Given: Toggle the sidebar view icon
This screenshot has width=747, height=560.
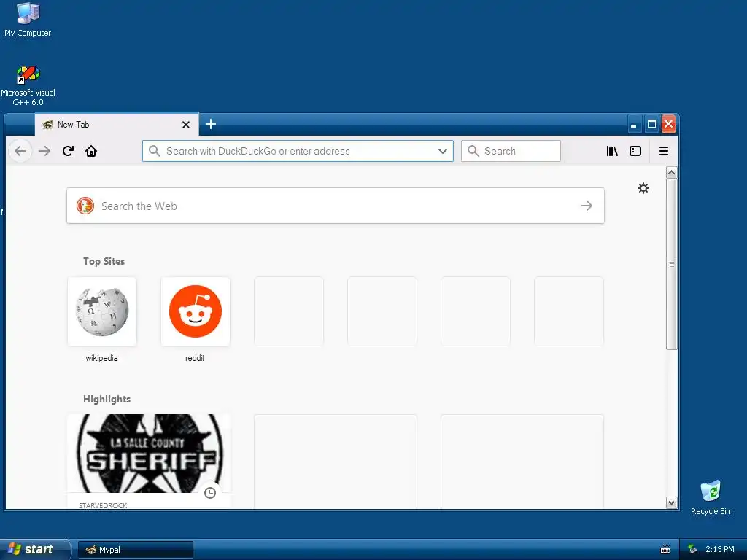Looking at the screenshot, I should tap(635, 151).
